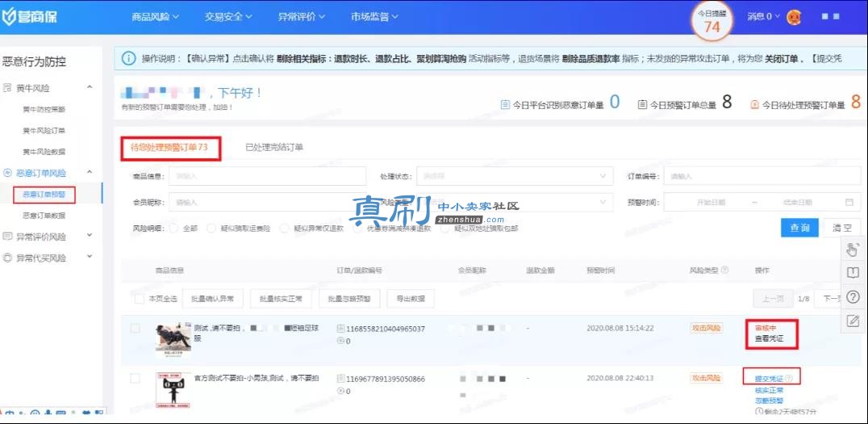Expand the 商品风险 top menu

coord(156,17)
